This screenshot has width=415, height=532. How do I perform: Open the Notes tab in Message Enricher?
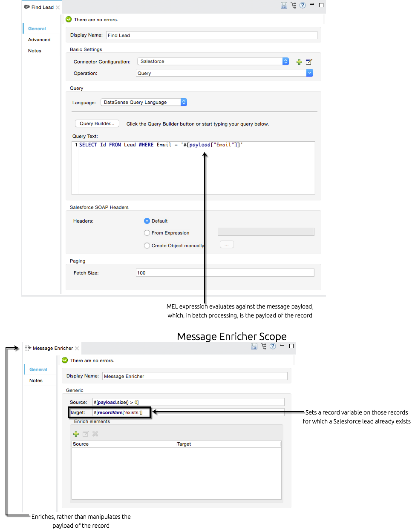(x=36, y=380)
